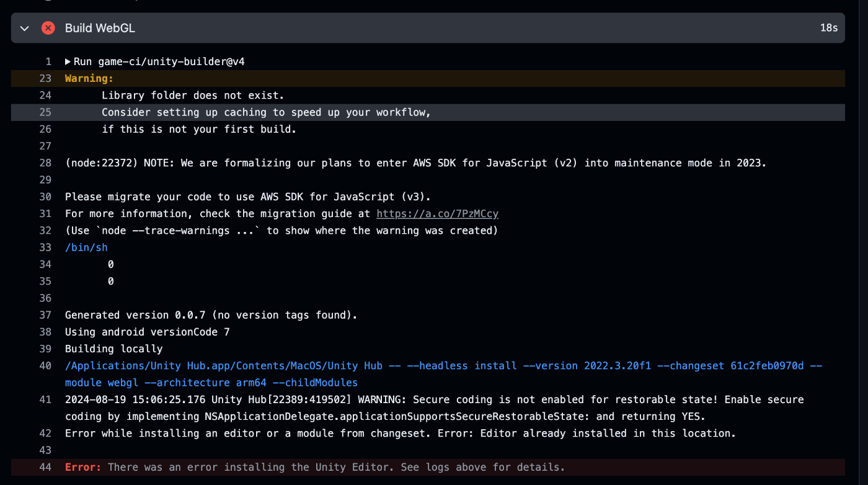Click 'Consider setting up caching' log line
This screenshot has width=868, height=485.
pyautogui.click(x=266, y=112)
